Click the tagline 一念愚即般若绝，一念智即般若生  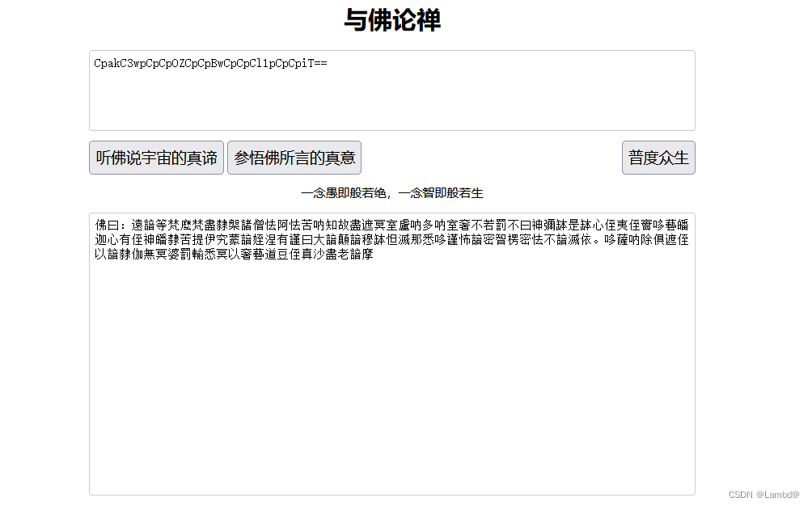click(397, 192)
